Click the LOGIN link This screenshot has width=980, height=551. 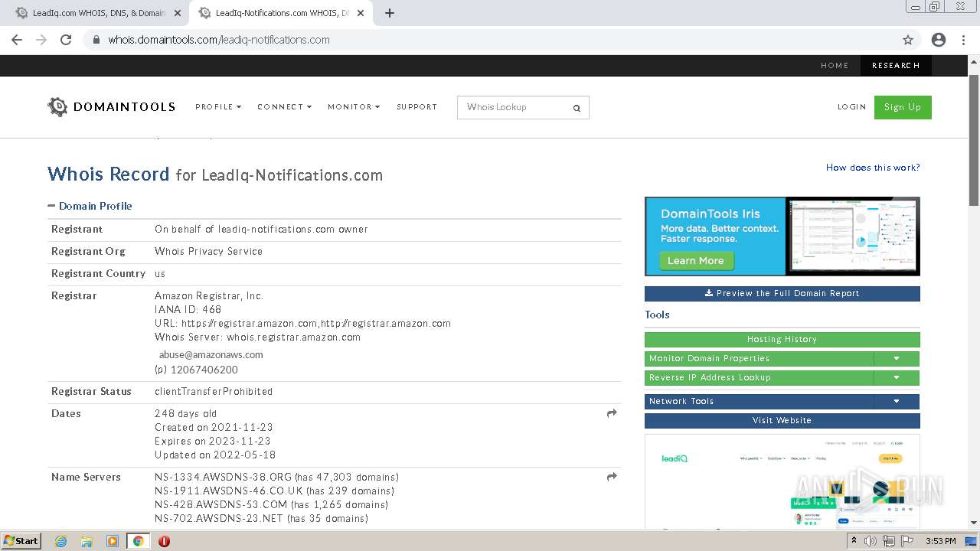click(851, 107)
